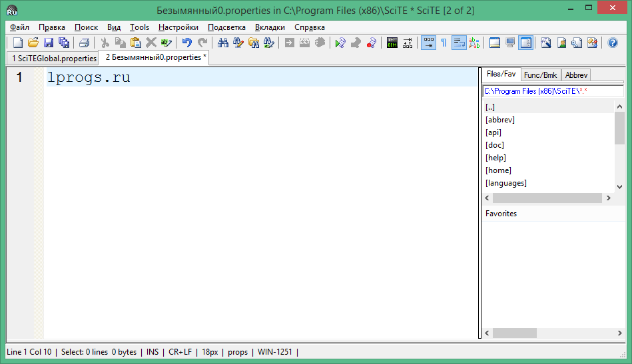Print the document with the printer icon

84,43
